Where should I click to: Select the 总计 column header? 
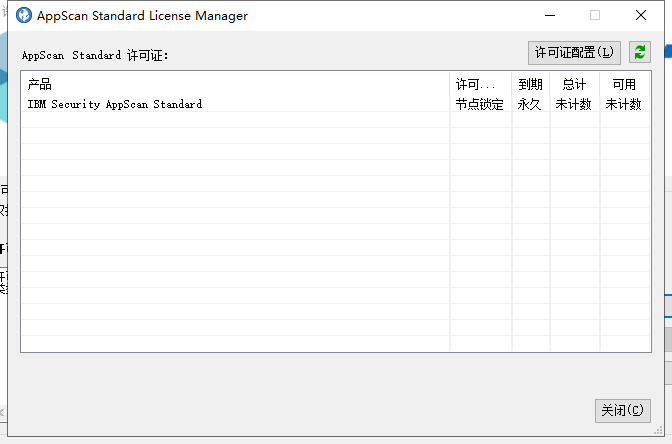574,85
